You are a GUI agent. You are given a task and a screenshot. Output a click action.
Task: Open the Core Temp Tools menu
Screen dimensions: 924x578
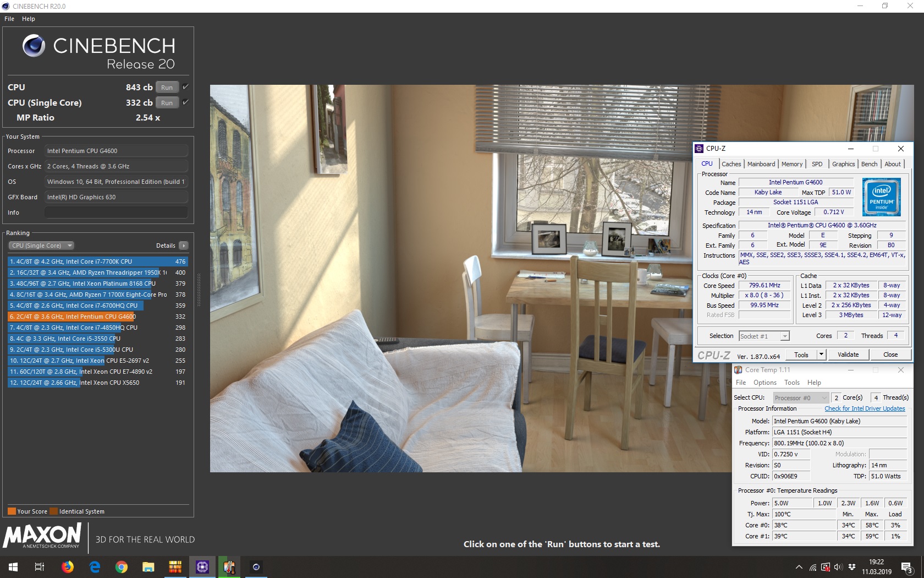[792, 383]
